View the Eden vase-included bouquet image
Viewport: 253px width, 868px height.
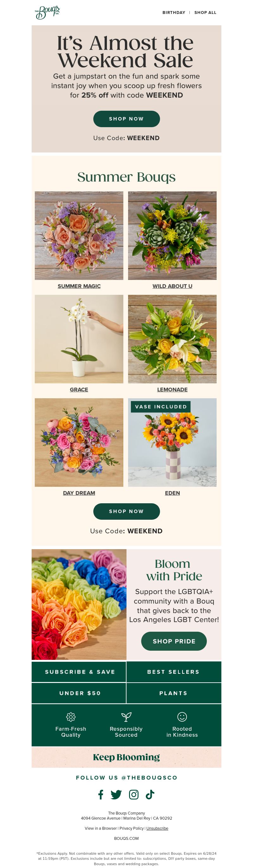(x=172, y=442)
